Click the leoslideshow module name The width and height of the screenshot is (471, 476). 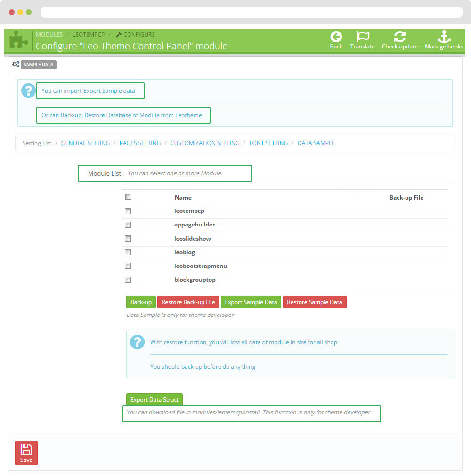[193, 239]
